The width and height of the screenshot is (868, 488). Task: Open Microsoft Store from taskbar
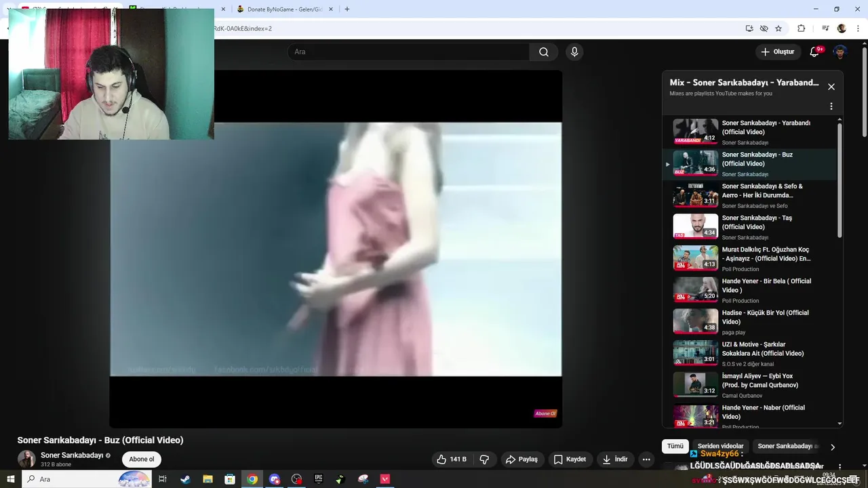point(230,479)
